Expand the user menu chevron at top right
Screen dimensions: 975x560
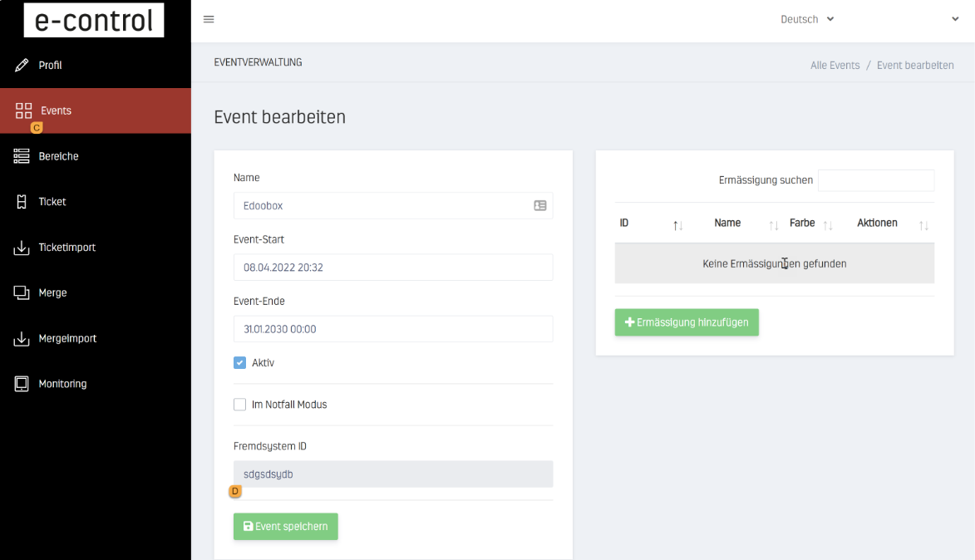click(955, 20)
